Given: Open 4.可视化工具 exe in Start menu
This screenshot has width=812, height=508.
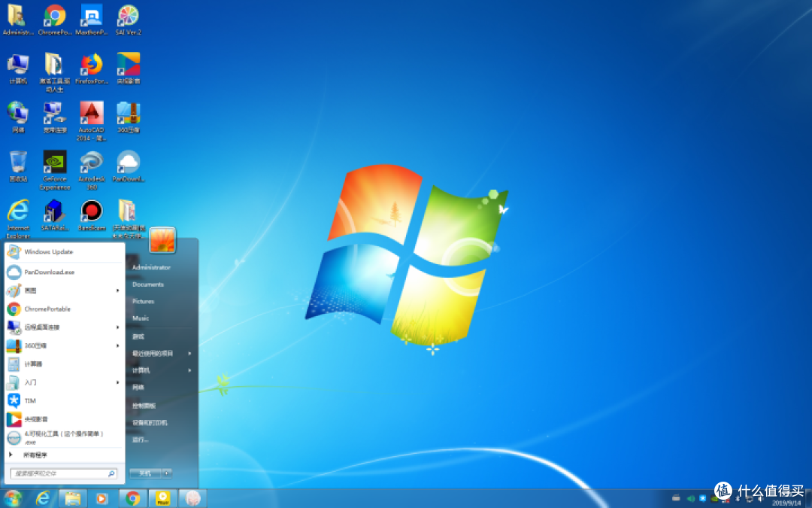Looking at the screenshot, I should tap(65, 437).
